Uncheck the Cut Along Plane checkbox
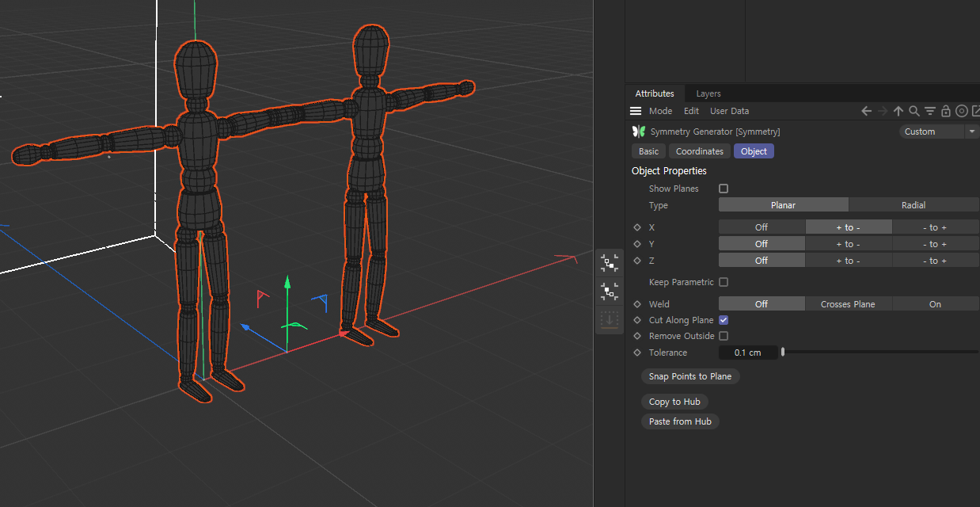 (724, 320)
